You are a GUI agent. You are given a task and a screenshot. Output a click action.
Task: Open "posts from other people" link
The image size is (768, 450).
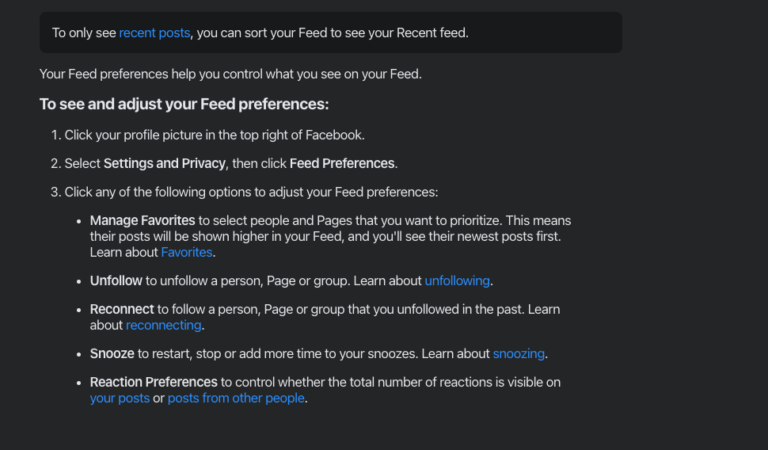click(236, 398)
